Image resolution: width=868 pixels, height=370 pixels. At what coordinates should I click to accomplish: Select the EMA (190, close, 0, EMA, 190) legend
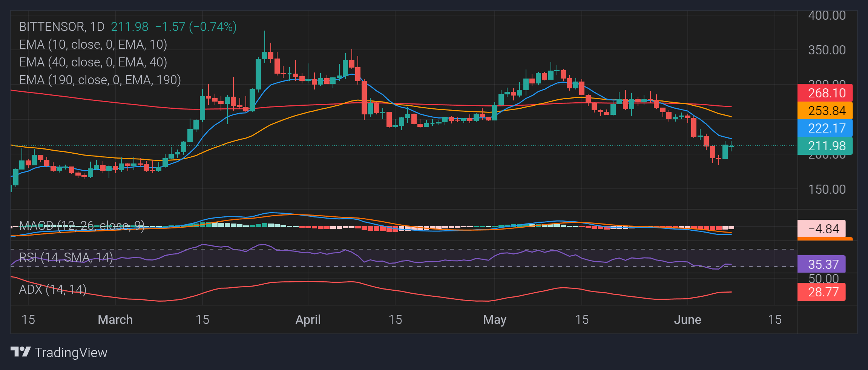100,80
